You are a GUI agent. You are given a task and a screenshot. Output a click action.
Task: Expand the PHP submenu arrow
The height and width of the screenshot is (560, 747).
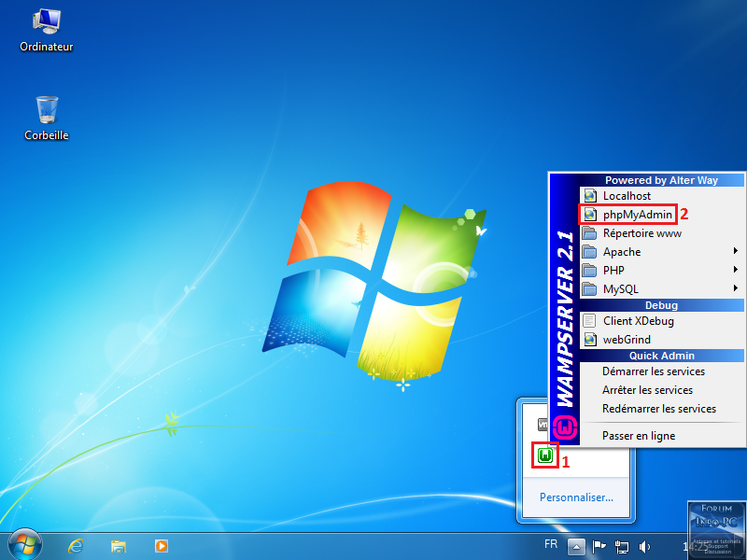click(x=736, y=270)
